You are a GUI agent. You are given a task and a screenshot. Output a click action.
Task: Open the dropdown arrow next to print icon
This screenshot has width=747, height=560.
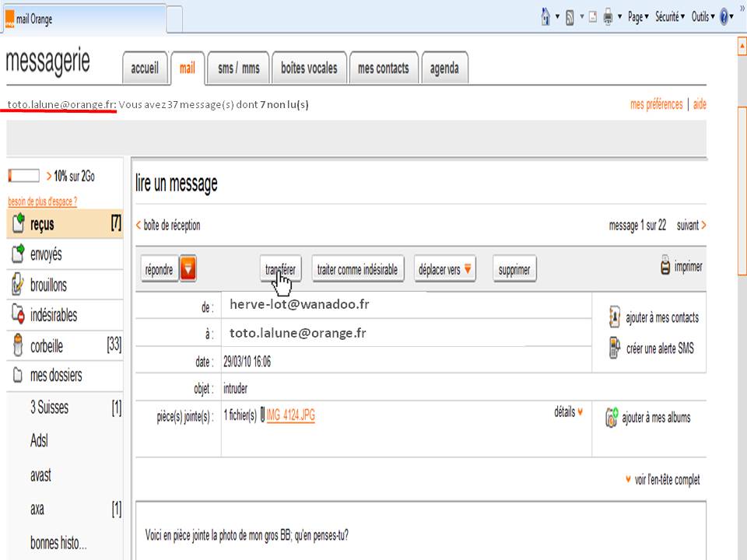tap(620, 17)
